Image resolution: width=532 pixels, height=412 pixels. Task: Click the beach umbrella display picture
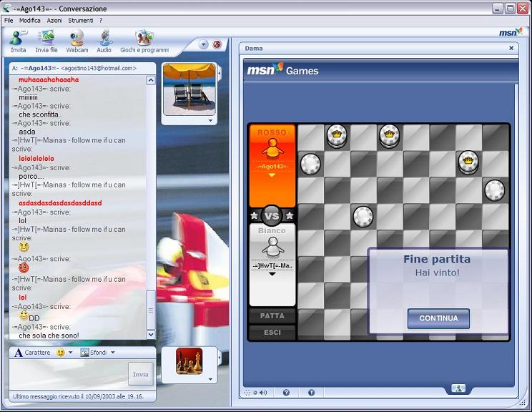point(189,89)
